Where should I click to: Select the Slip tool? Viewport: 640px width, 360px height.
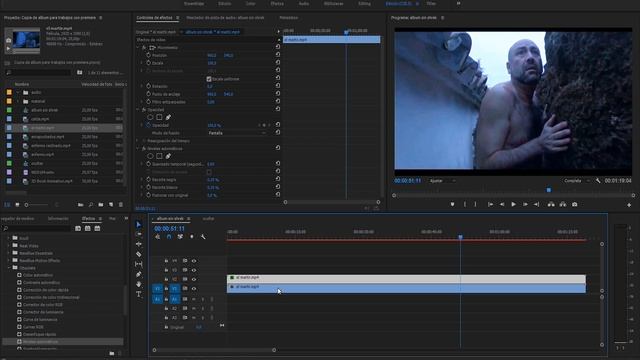(x=138, y=264)
